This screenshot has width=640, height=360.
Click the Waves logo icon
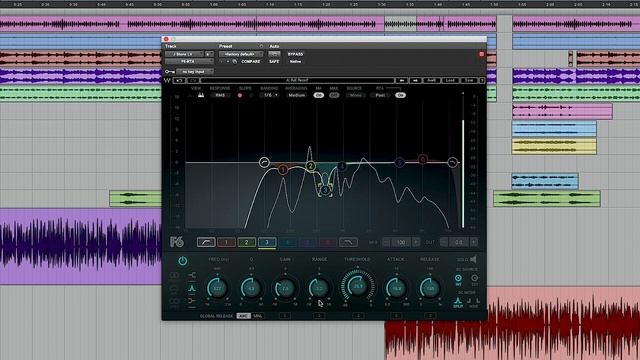tap(167, 80)
